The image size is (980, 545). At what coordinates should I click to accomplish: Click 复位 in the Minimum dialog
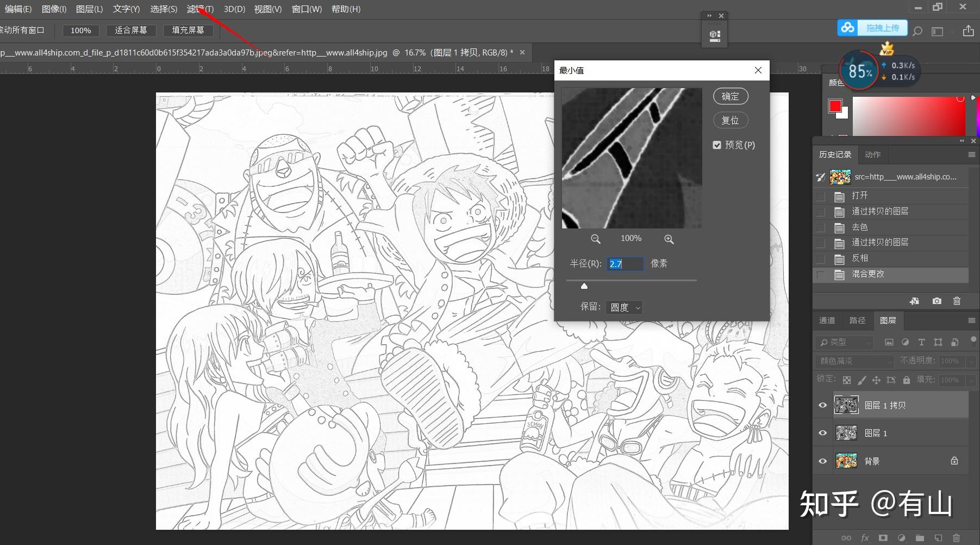[731, 120]
